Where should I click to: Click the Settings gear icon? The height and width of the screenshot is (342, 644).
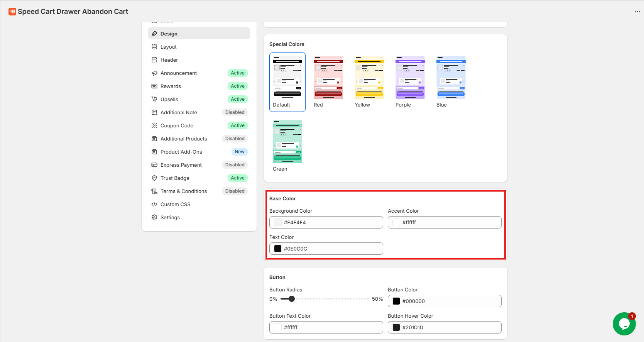coord(154,217)
